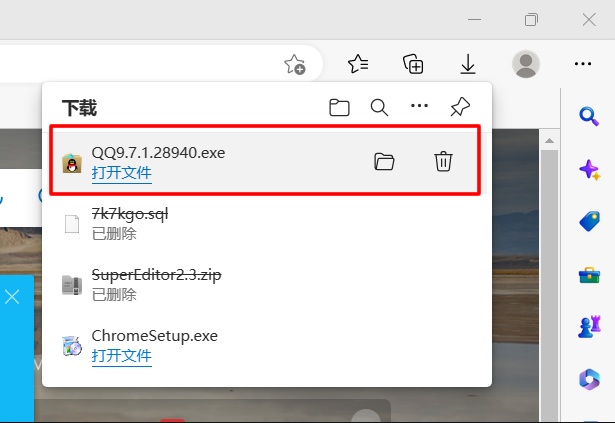Add this page to favorites
Screen dimensions: 615x423
(295, 64)
